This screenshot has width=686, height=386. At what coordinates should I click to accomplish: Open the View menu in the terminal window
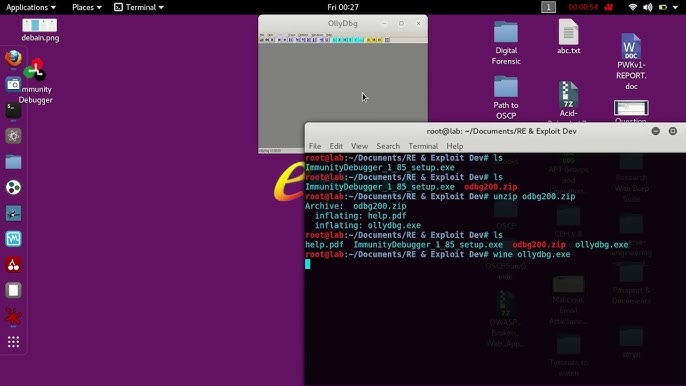[x=359, y=146]
